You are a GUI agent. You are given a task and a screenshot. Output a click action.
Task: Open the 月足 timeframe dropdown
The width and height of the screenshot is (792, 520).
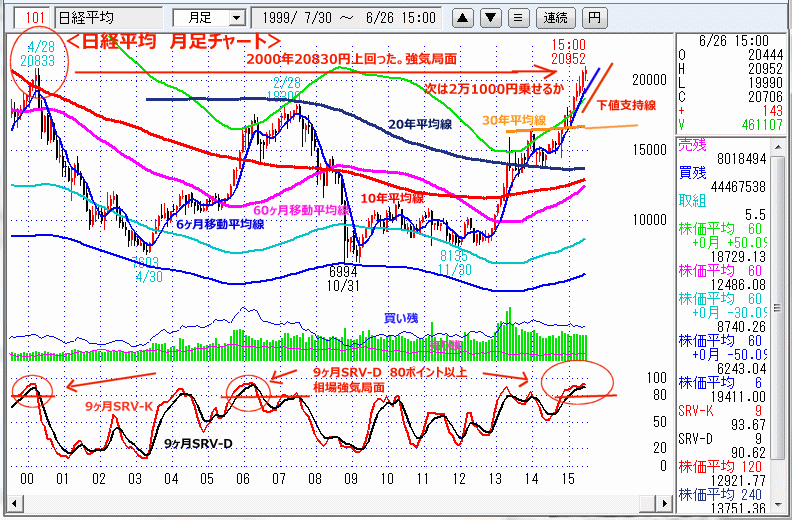coord(208,17)
